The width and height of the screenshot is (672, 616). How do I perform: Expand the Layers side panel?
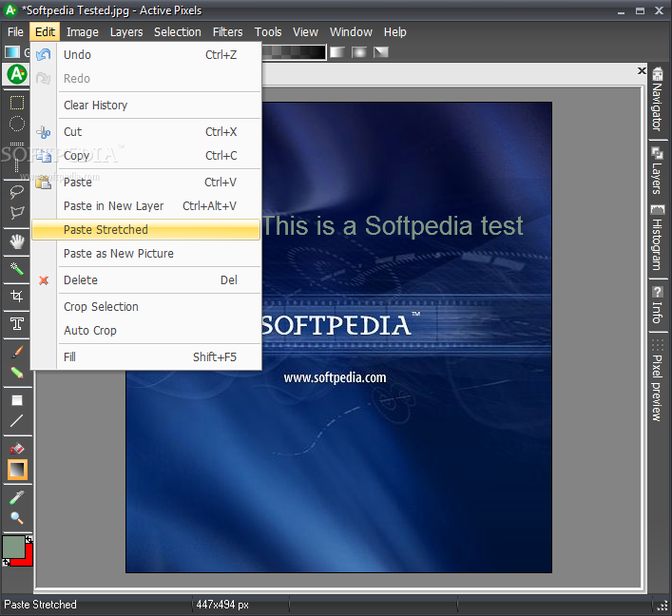pos(658,172)
